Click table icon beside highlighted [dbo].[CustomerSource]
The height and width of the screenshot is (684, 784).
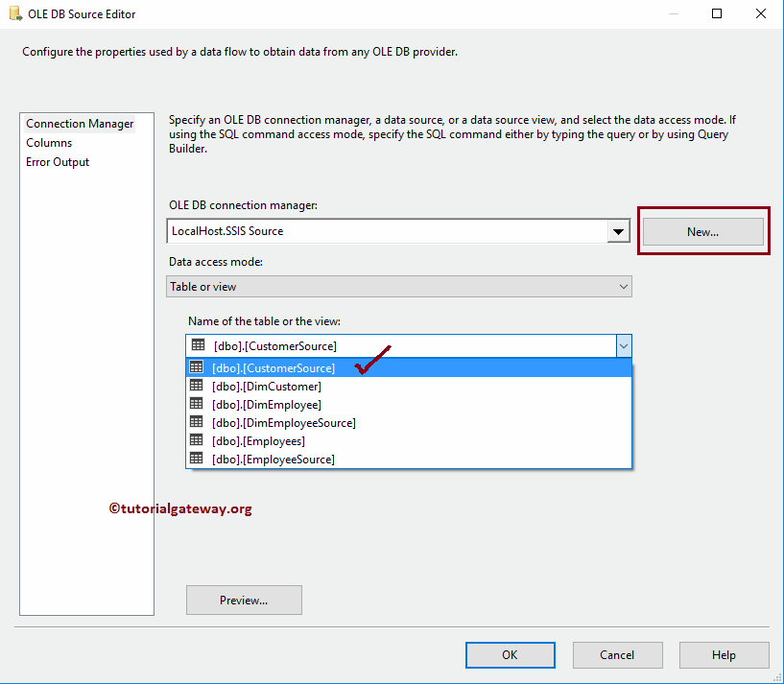197,367
